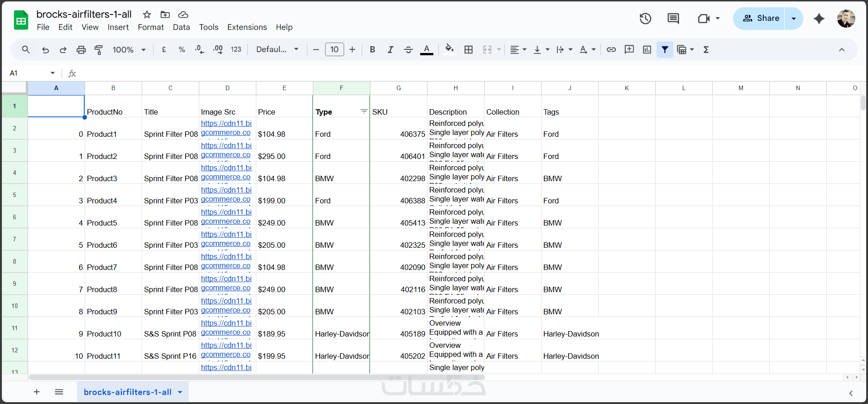Toggle italic formatting

[x=390, y=49]
